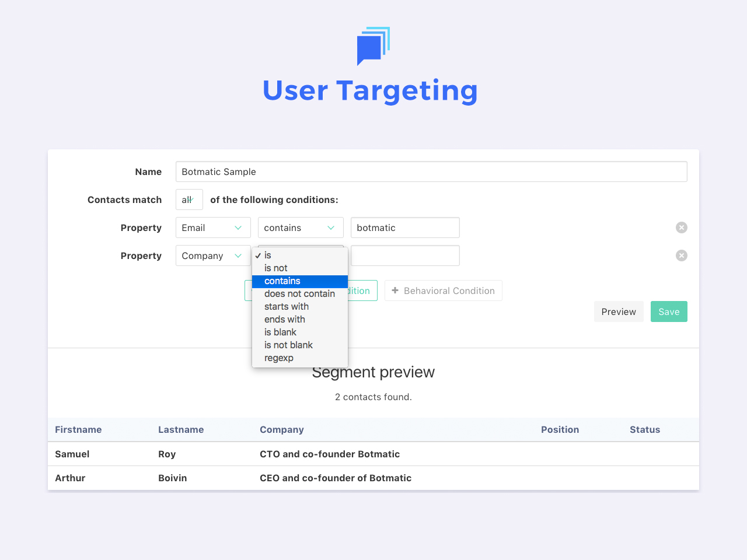Click the Status column header
The width and height of the screenshot is (747, 560).
[645, 429]
